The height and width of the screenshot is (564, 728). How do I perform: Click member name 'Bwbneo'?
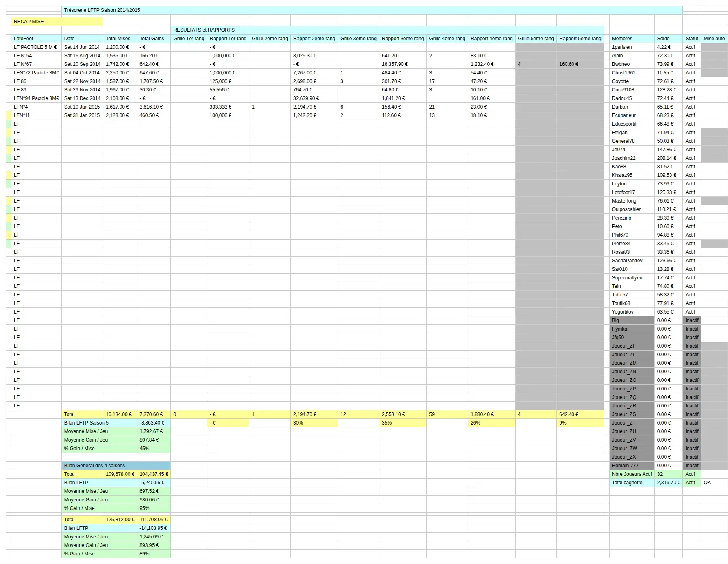pos(632,64)
